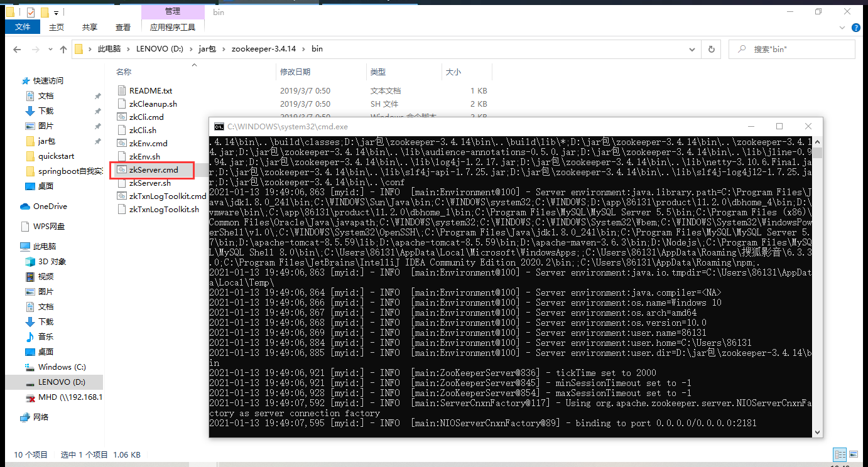Sort files by 修改日期 column
The height and width of the screenshot is (467, 868).
pyautogui.click(x=295, y=72)
